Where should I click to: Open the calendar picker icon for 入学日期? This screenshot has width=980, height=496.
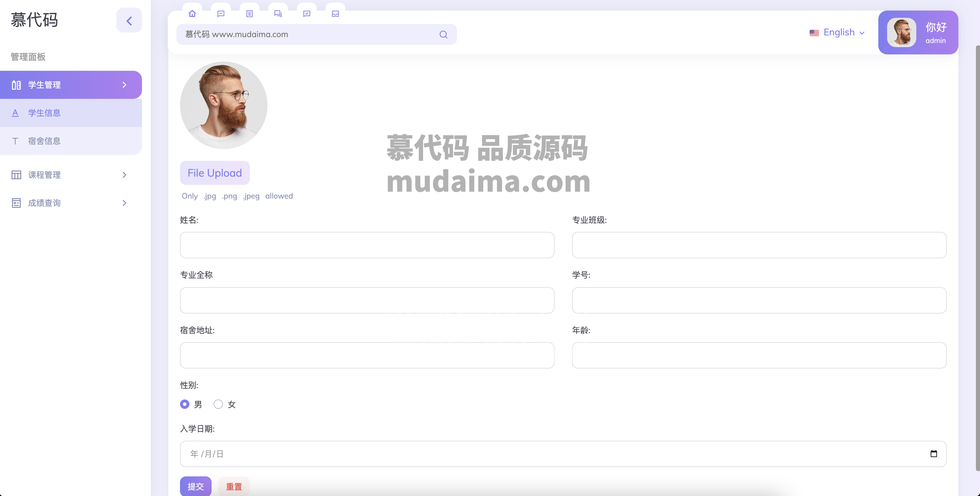point(934,454)
